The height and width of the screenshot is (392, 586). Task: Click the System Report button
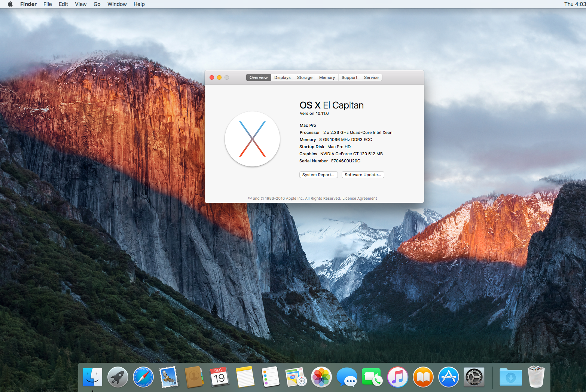tap(318, 175)
